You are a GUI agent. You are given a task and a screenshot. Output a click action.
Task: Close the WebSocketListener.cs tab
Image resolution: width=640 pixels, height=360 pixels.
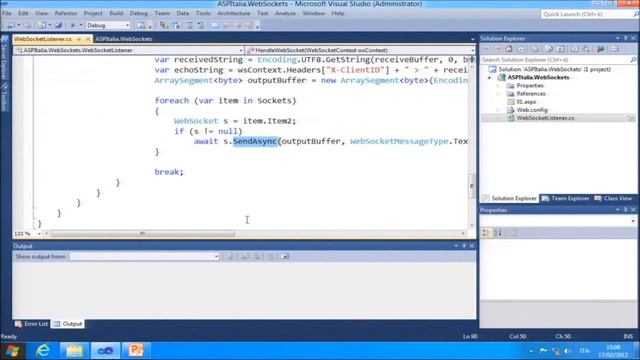88,39
